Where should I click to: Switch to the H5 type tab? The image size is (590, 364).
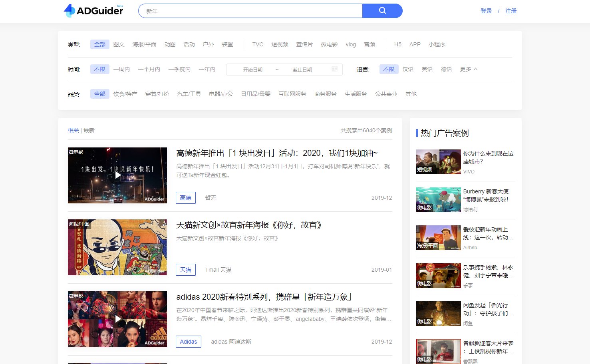[x=397, y=44]
